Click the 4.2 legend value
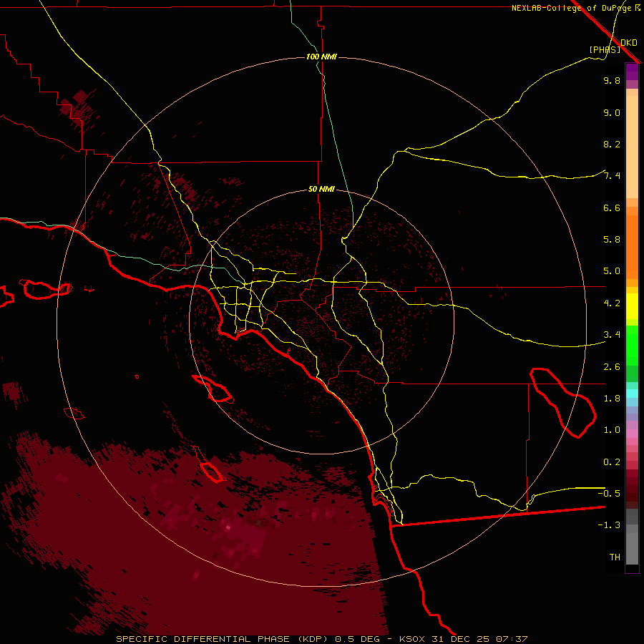 pyautogui.click(x=612, y=303)
